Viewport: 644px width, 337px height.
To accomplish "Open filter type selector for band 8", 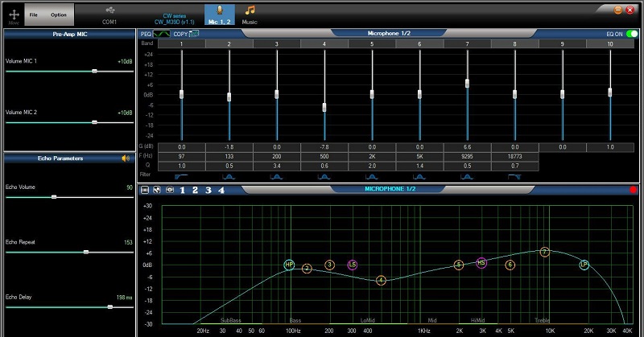I will point(514,175).
